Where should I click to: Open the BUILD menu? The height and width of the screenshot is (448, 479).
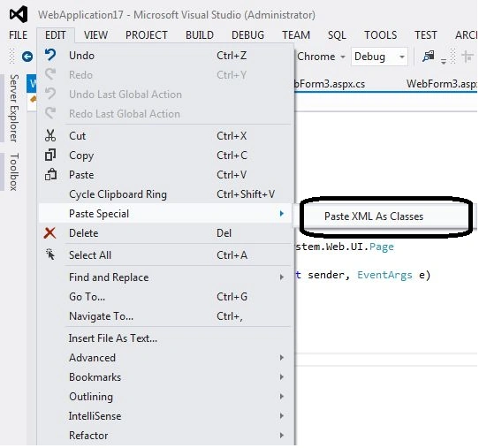pos(200,35)
